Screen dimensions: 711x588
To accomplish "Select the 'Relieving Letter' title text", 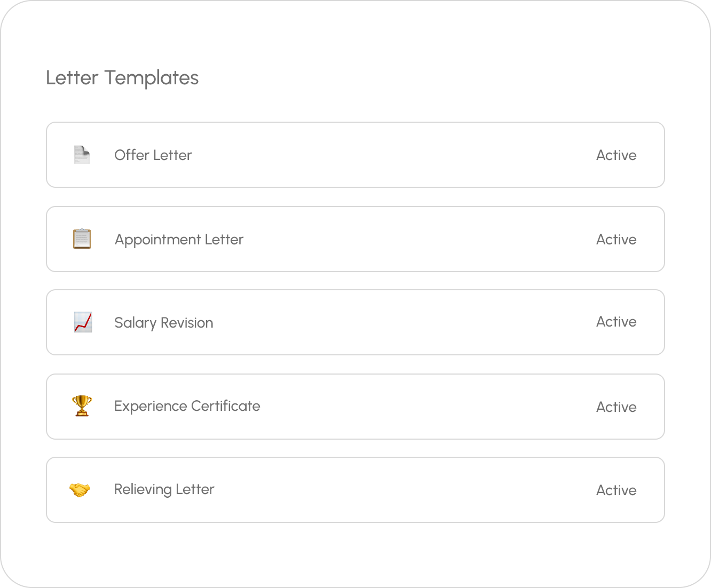I will (164, 489).
